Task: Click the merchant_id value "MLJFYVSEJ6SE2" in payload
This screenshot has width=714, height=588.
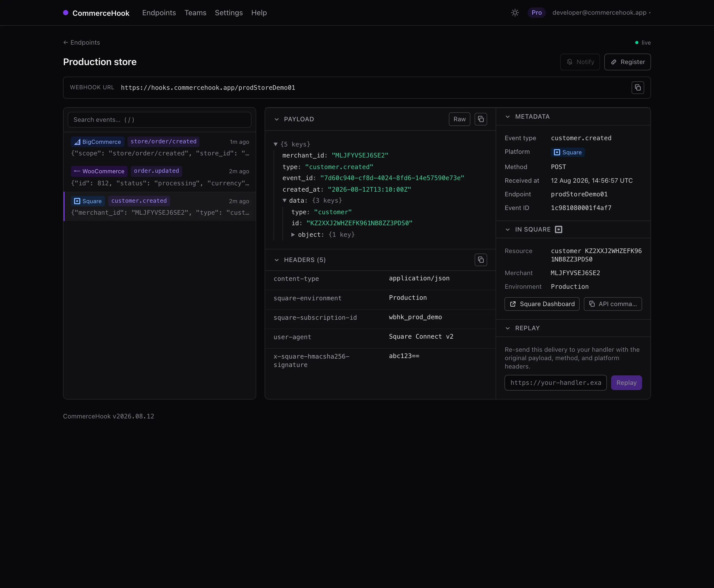Action: pyautogui.click(x=360, y=155)
